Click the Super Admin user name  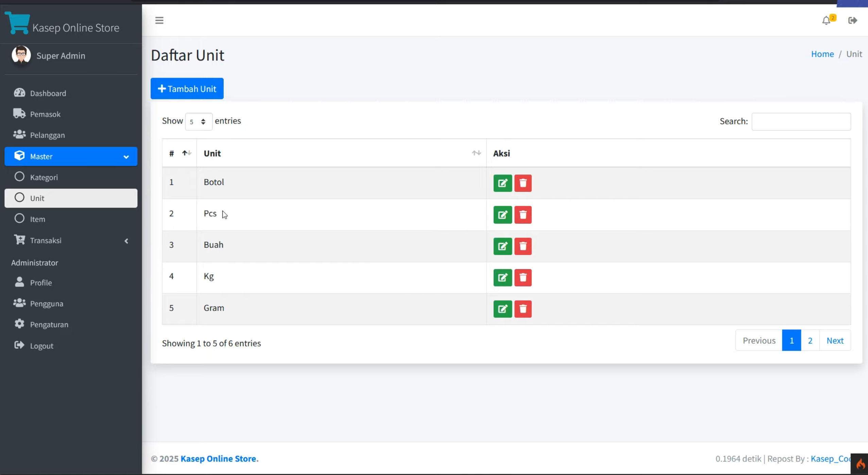click(x=61, y=55)
